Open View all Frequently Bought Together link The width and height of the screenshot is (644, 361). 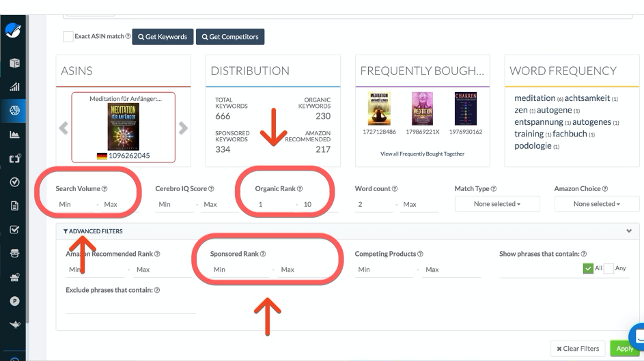[x=422, y=154]
